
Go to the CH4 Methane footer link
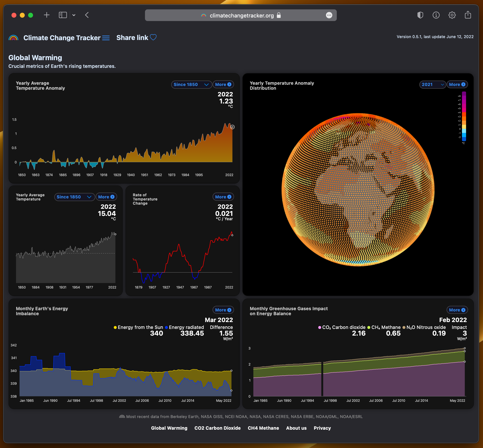[263, 428]
